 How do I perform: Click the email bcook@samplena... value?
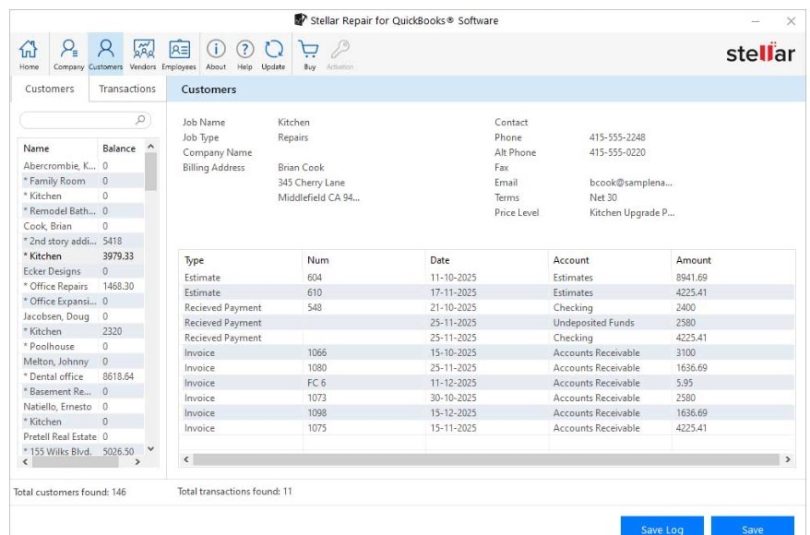click(x=631, y=183)
